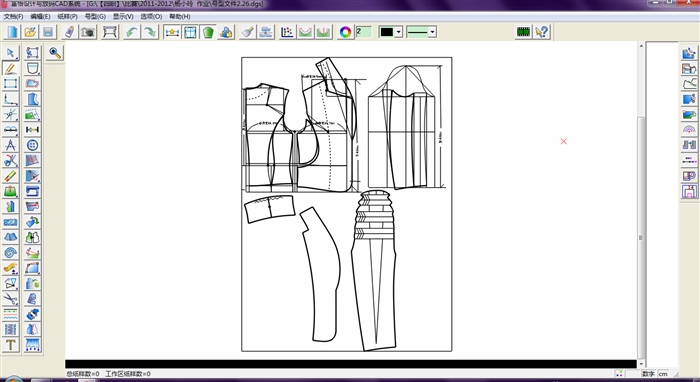The height and width of the screenshot is (382, 700).
Task: Open the 选项(O) menu
Action: tap(151, 17)
